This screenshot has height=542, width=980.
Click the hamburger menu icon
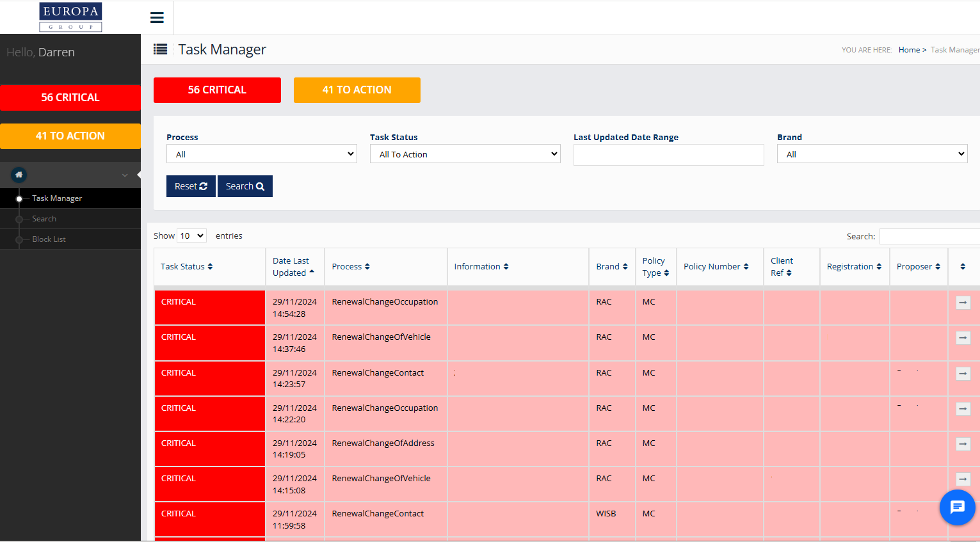(x=157, y=18)
